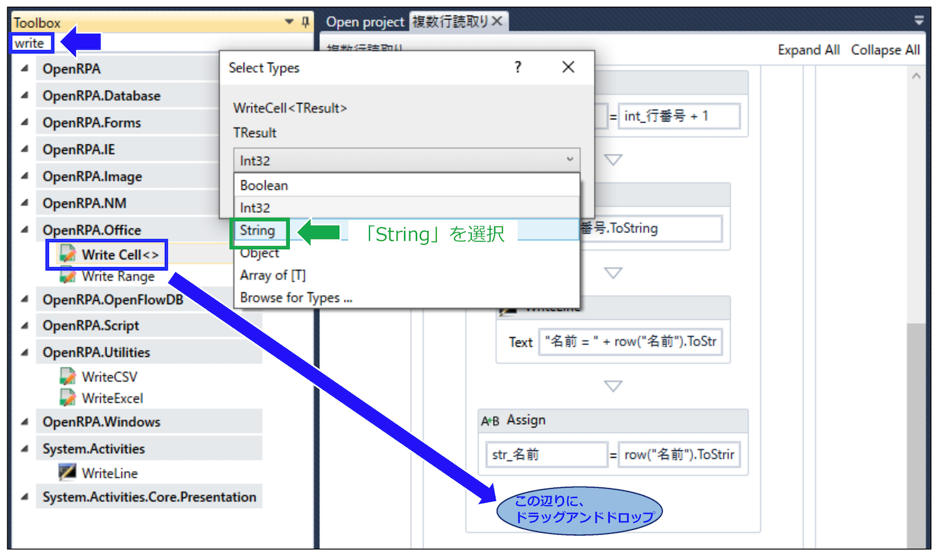Open the Toolbox panel options arrow
940x560 pixels.
[x=289, y=22]
